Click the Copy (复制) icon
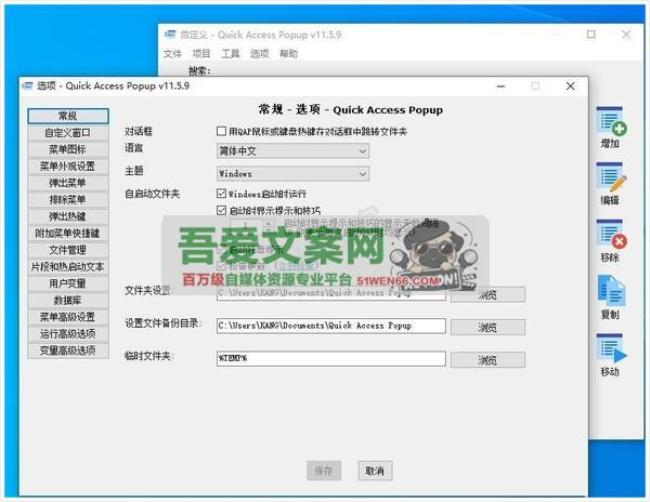 click(x=611, y=291)
